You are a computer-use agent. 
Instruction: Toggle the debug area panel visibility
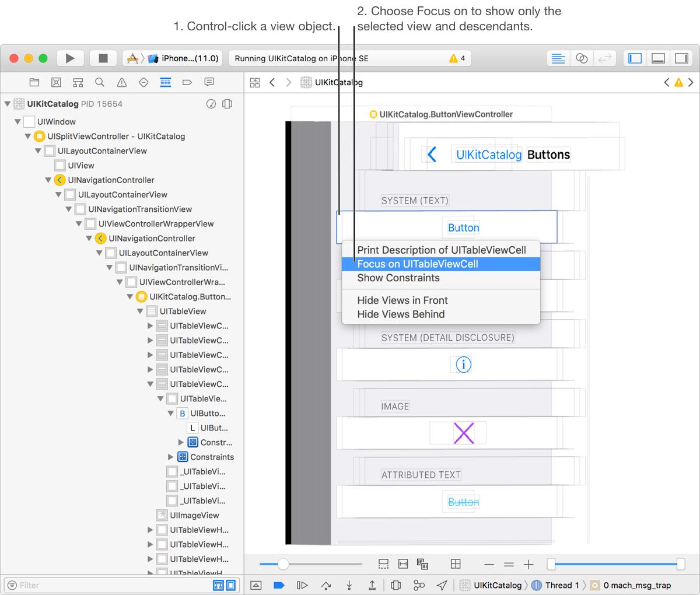[x=658, y=58]
